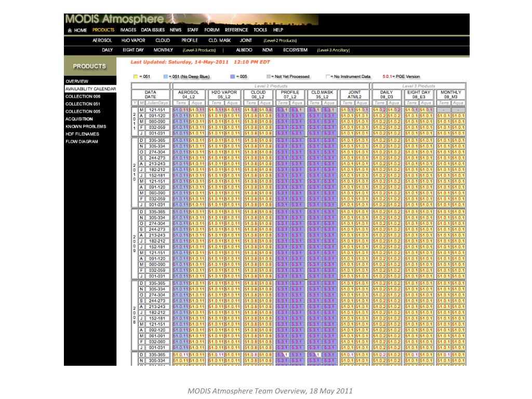Click the PROFILE 07_L2 column header
Image resolution: width=532 pixels, height=399 pixels.
(290, 95)
